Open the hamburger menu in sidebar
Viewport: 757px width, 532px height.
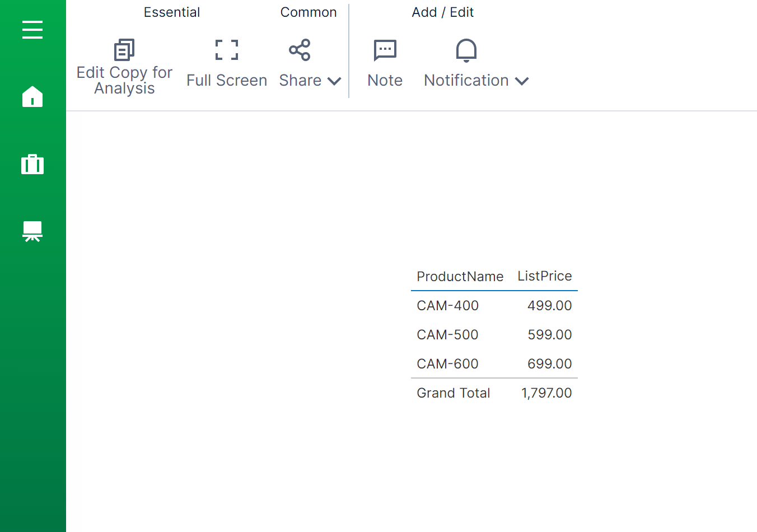coord(32,30)
